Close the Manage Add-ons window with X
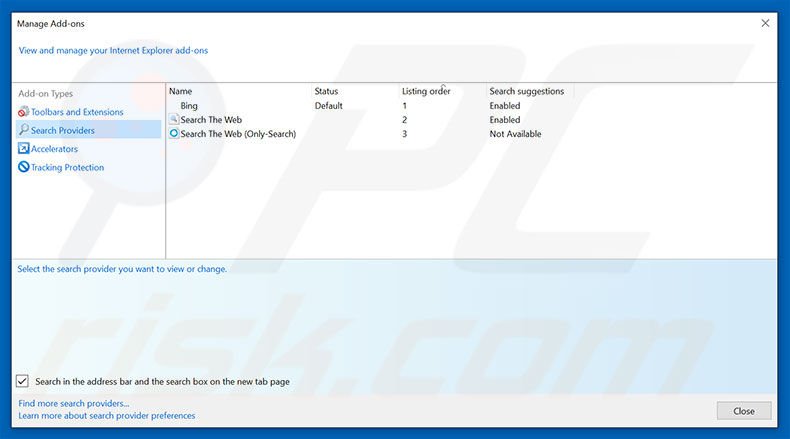The height and width of the screenshot is (439, 790). pyautogui.click(x=765, y=23)
